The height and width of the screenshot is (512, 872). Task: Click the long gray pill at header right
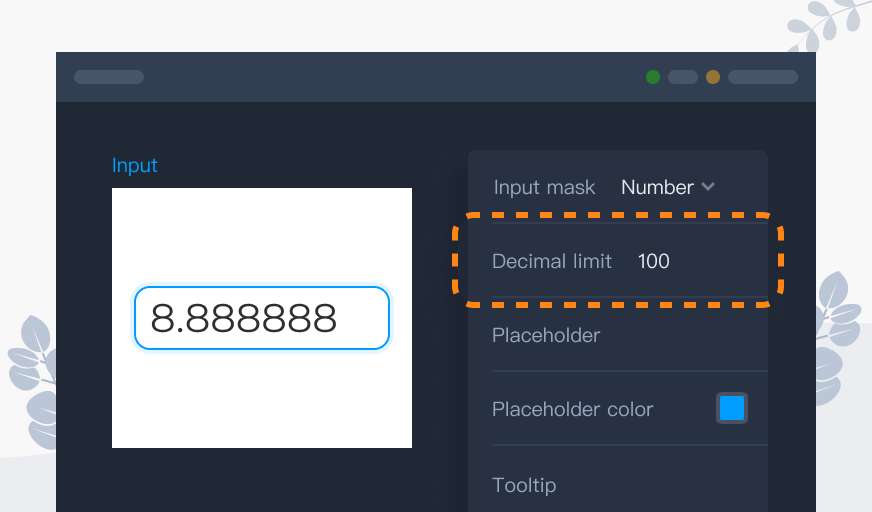click(x=762, y=77)
